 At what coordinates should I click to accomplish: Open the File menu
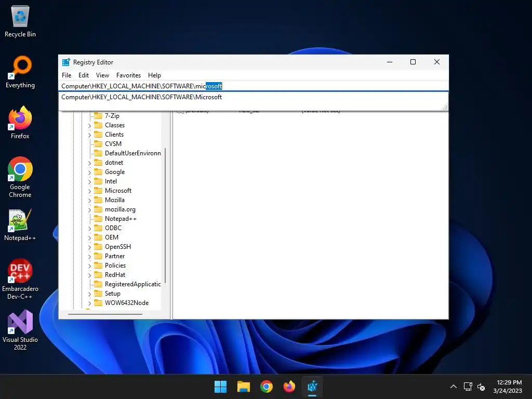(x=66, y=75)
